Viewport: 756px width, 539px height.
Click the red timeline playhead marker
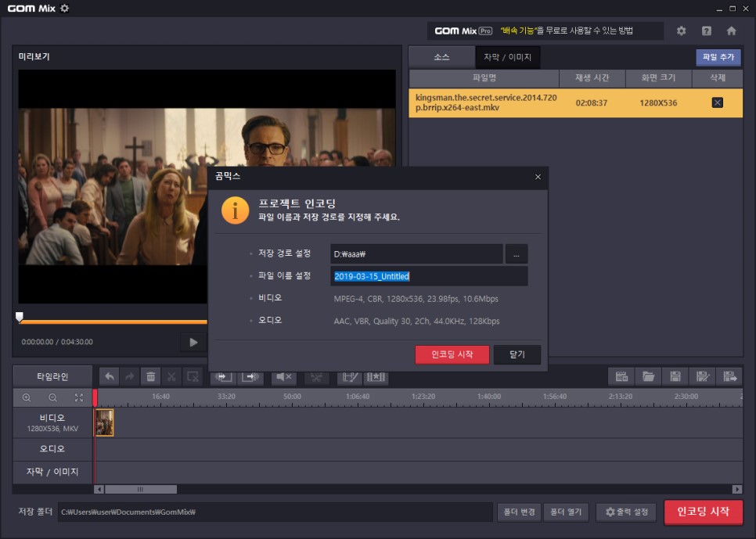click(x=95, y=397)
